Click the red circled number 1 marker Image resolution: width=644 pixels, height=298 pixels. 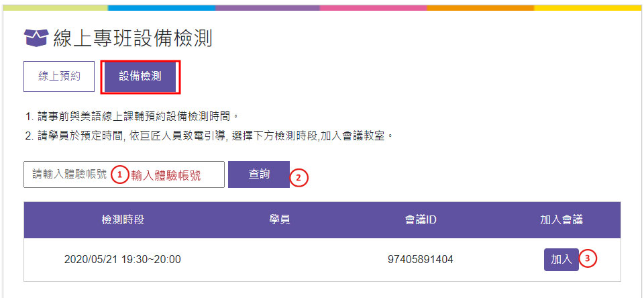point(119,175)
